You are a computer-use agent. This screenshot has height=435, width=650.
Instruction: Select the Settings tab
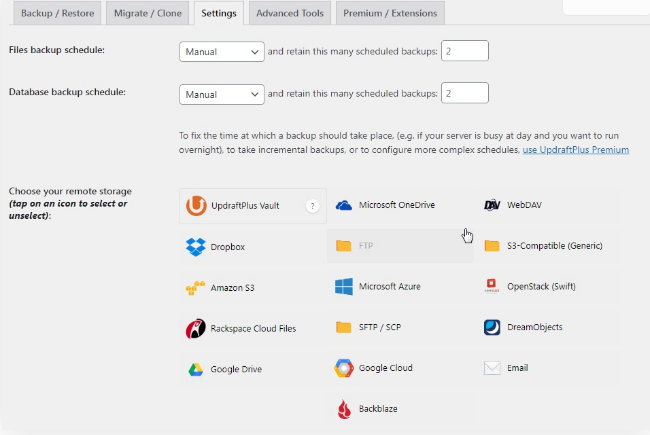click(x=219, y=13)
